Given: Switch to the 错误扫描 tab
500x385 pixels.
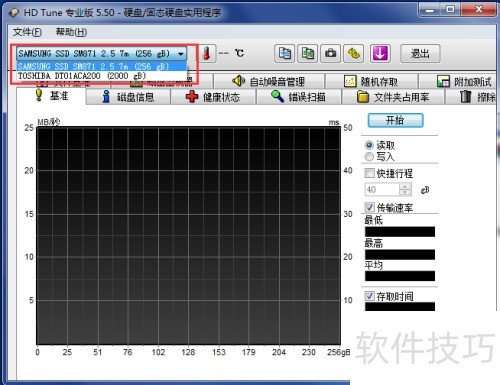Looking at the screenshot, I should pyautogui.click(x=299, y=97).
